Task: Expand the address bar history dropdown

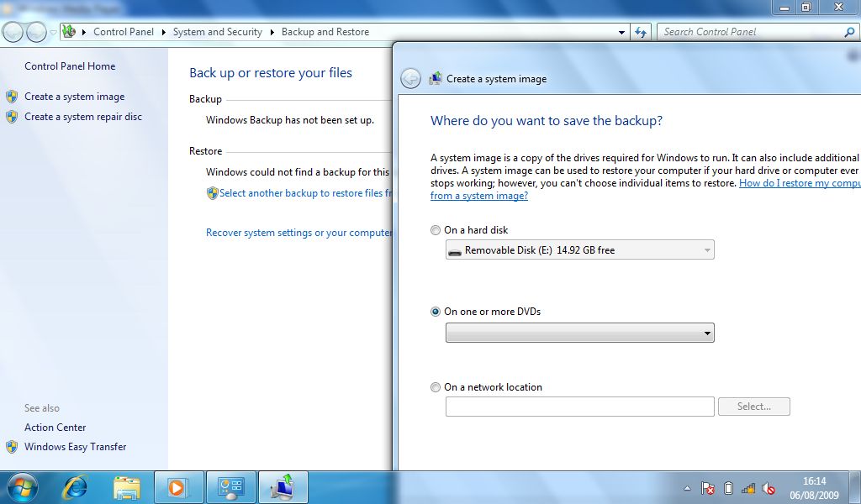Action: (621, 33)
